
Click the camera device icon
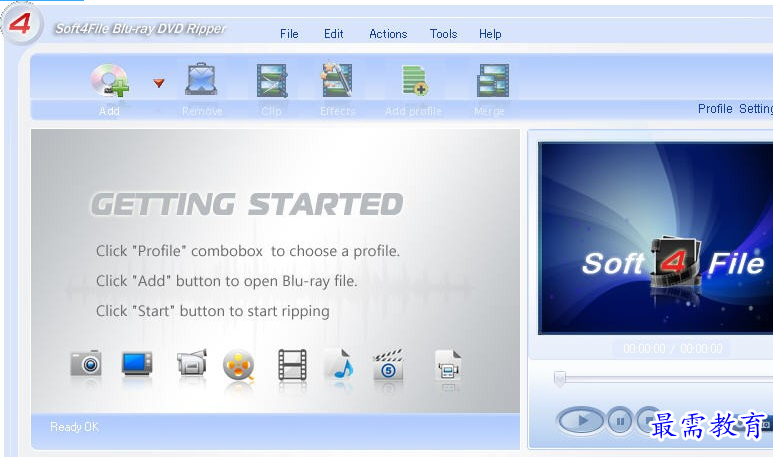(86, 364)
